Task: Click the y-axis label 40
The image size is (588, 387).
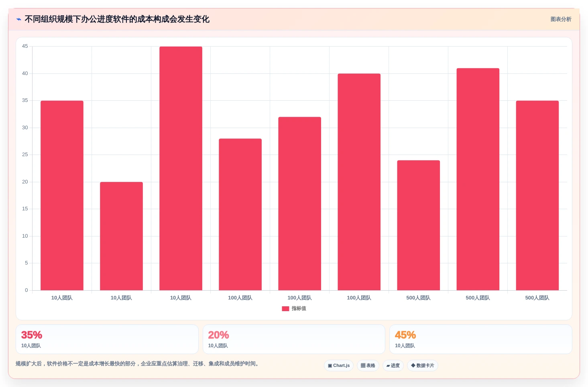Action: (25, 73)
